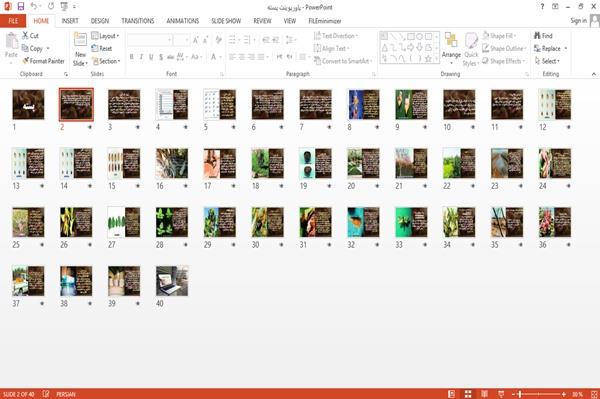
Task: Decrease font size with smaller A
Action: click(x=205, y=40)
